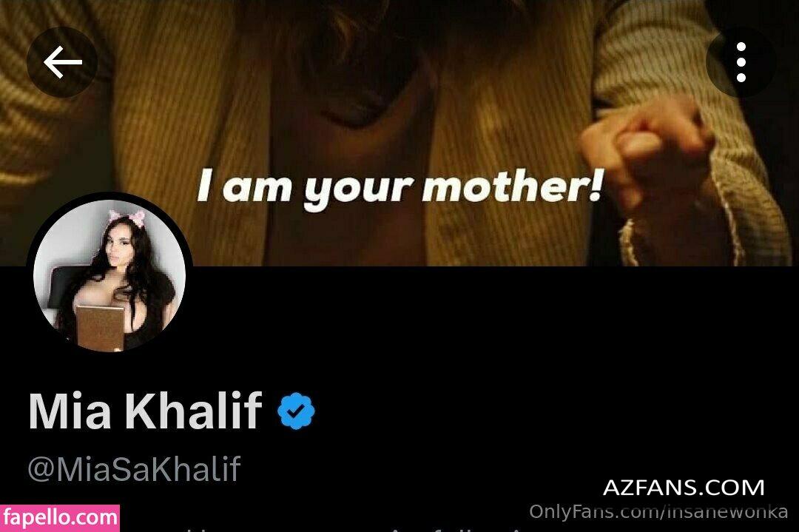
Task: Open the three-dot more options menu
Action: [x=741, y=61]
